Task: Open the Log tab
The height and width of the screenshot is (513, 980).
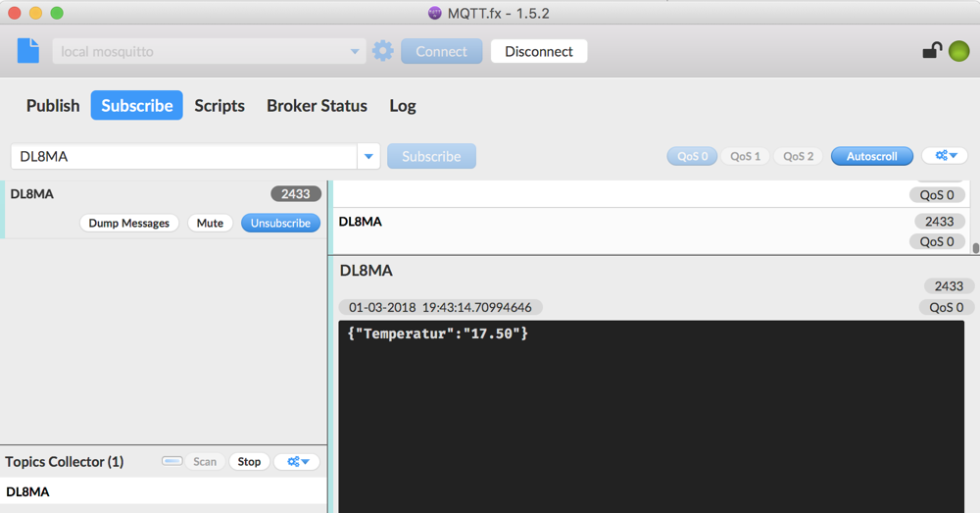Action: point(403,105)
